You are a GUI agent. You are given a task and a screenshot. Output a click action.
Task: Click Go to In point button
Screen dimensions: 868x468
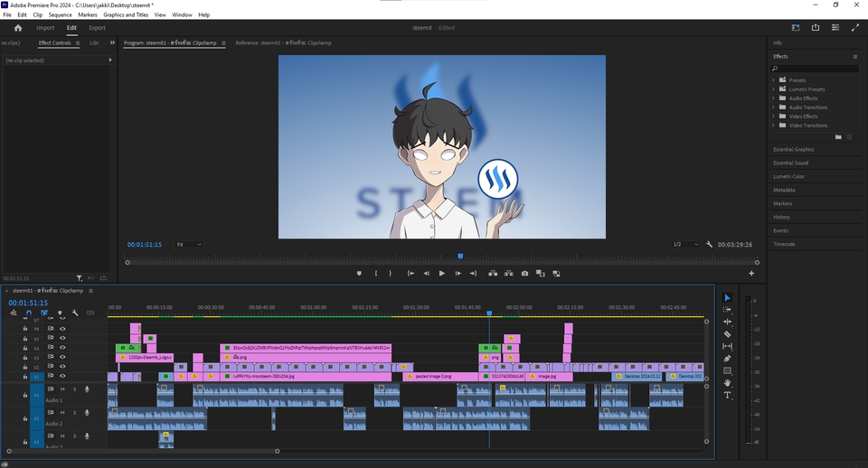coord(410,273)
